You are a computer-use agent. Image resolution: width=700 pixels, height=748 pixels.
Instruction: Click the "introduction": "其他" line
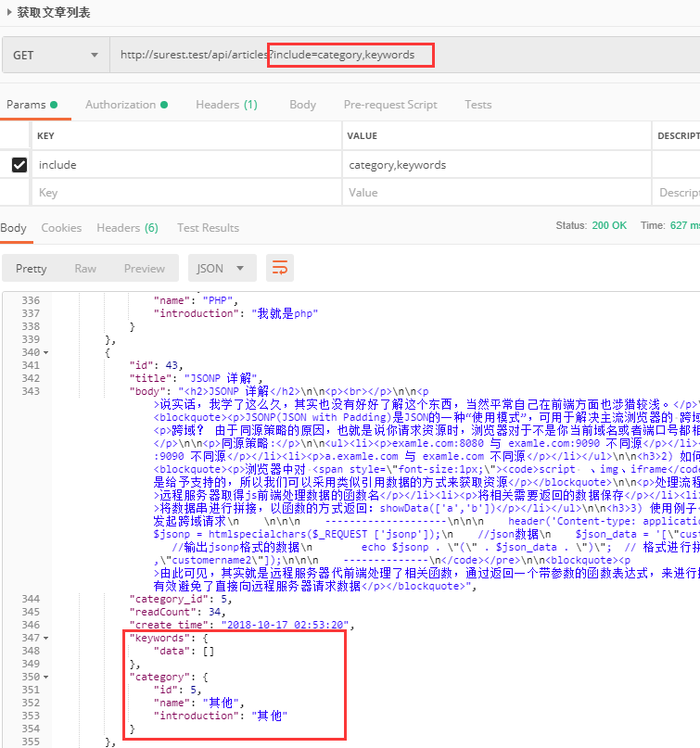(x=221, y=716)
